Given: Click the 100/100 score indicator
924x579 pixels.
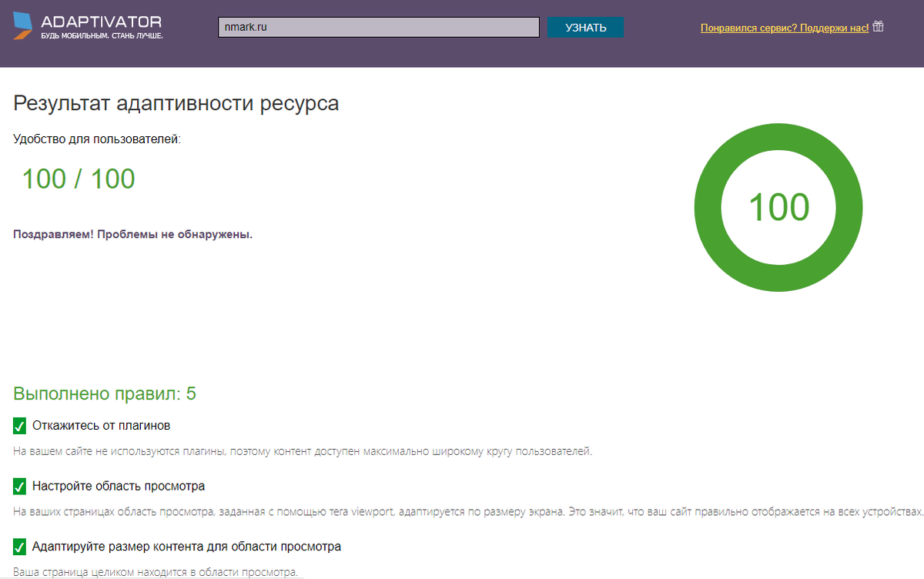Looking at the screenshot, I should [79, 178].
